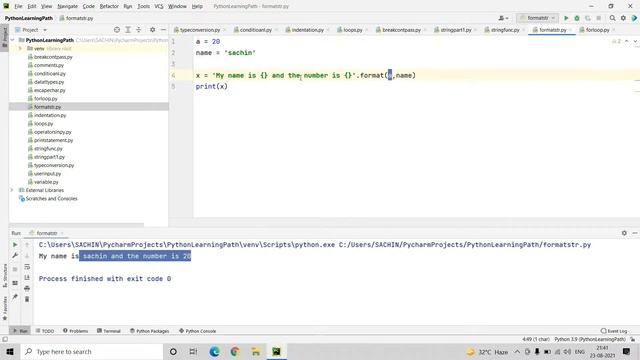Viewport: 640px width, 360px height.
Task: Open the TODO tool window
Action: pos(45,331)
